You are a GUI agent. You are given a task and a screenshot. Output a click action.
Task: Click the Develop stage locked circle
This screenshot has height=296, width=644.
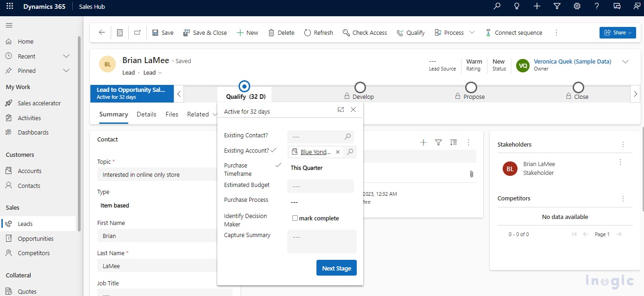360,86
